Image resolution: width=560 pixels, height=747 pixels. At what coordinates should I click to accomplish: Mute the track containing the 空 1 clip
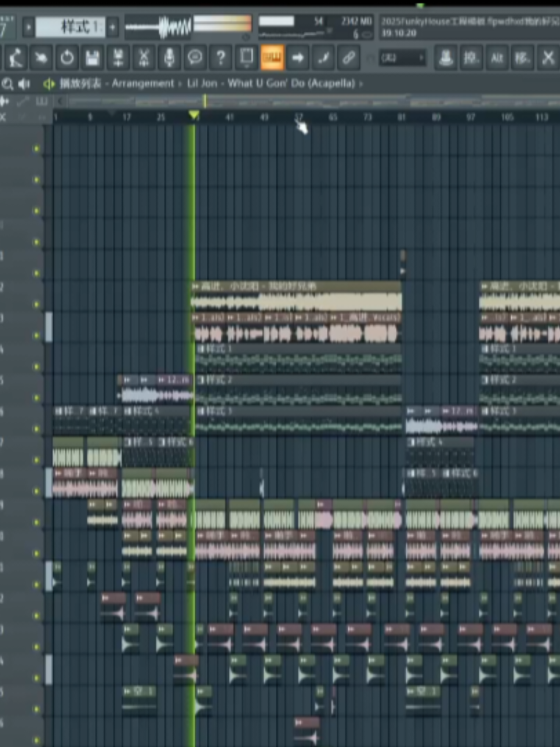click(x=37, y=709)
